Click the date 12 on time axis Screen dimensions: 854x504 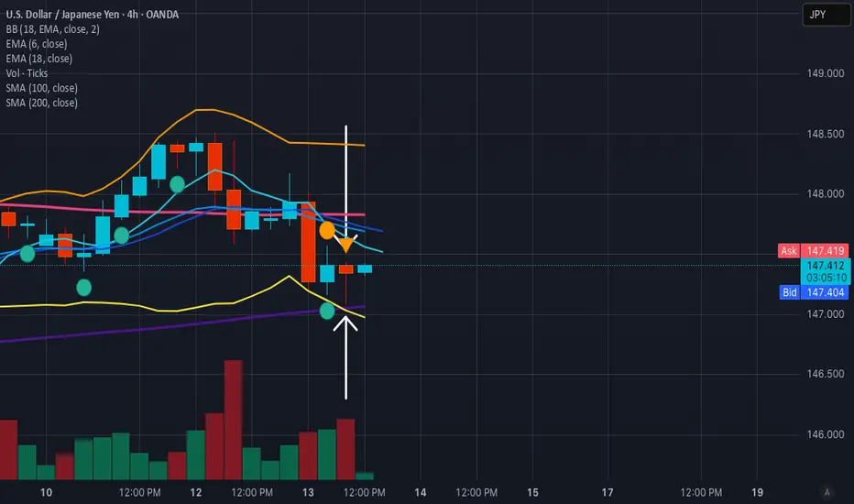pos(196,493)
